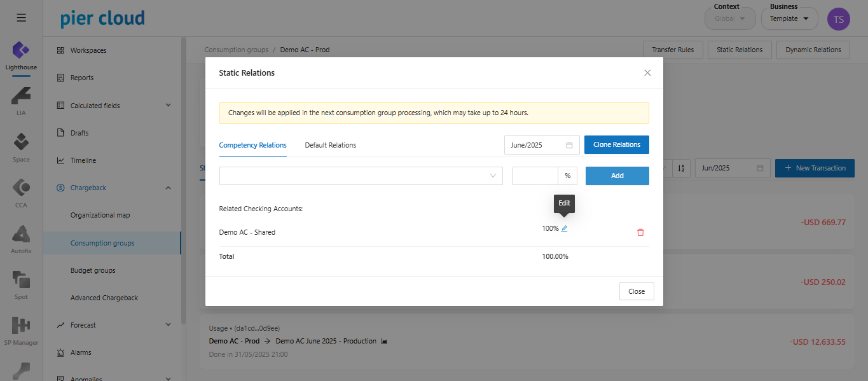Close the Static Relations dialog with X

(647, 73)
